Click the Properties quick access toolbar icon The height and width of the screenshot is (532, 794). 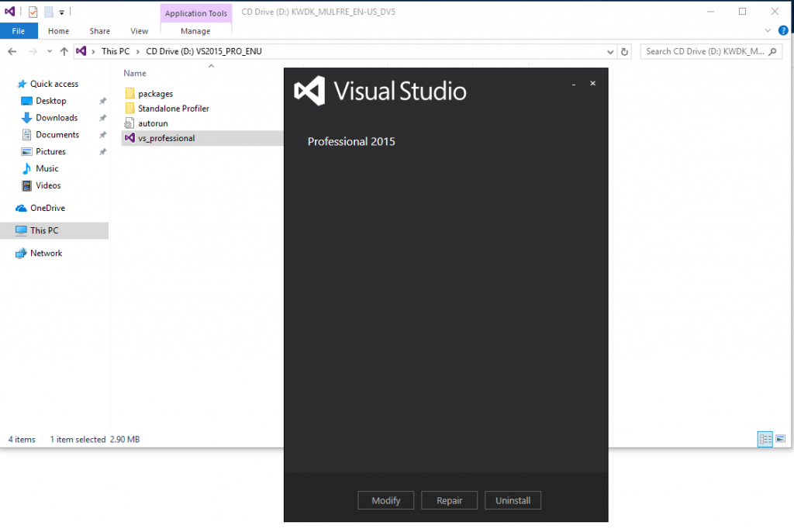pos(33,12)
